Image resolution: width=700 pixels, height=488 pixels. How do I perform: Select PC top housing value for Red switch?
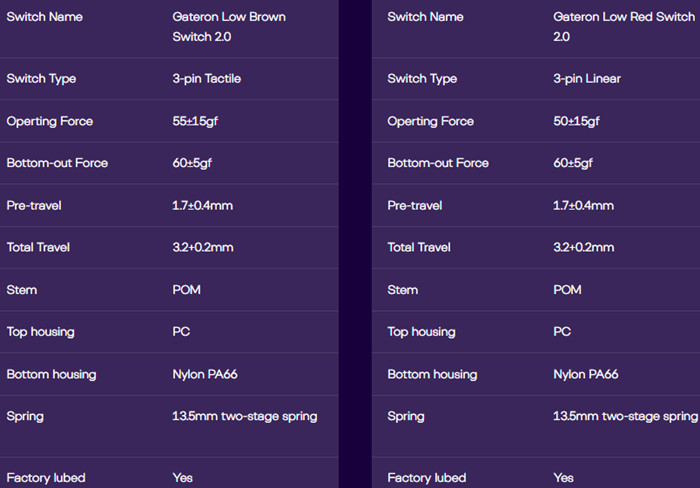coord(562,332)
